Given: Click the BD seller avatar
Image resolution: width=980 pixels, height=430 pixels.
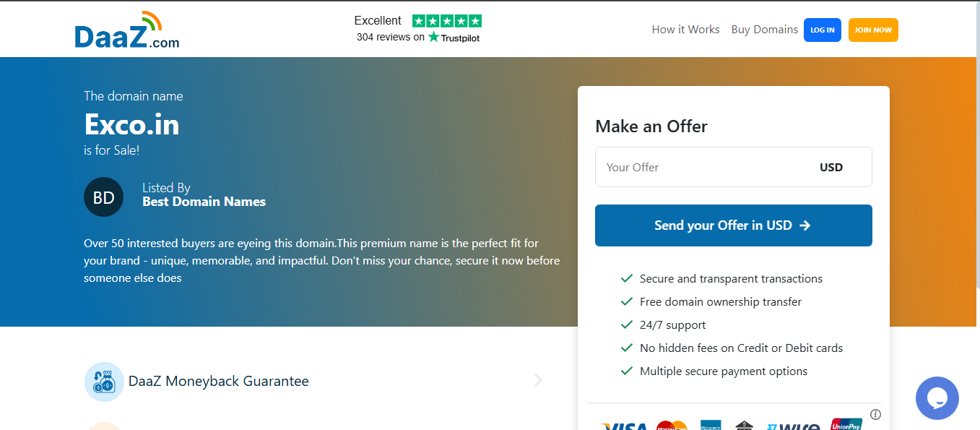Looking at the screenshot, I should [x=104, y=197].
